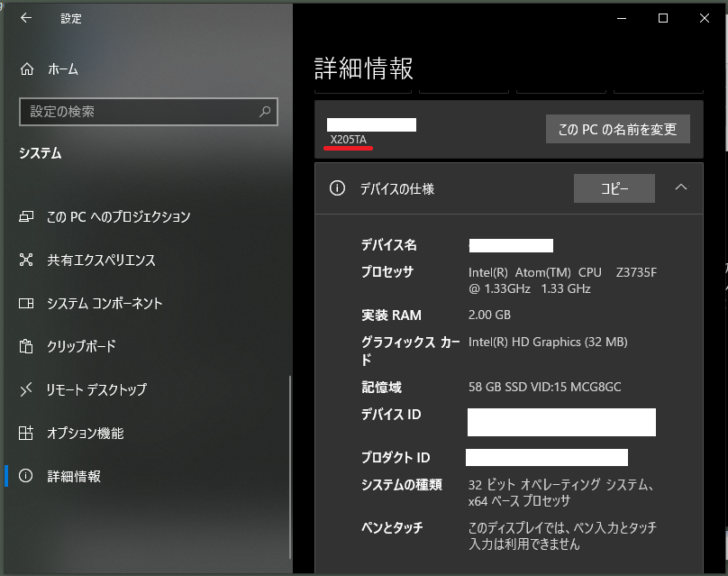The width and height of the screenshot is (728, 576).
Task: Click the プロダクト ID label
Action: point(396,458)
